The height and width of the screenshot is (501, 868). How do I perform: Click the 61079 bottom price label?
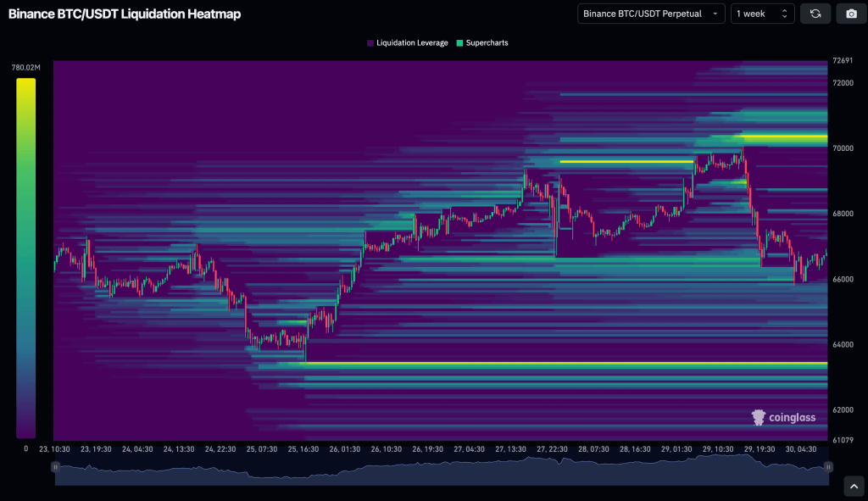point(843,440)
